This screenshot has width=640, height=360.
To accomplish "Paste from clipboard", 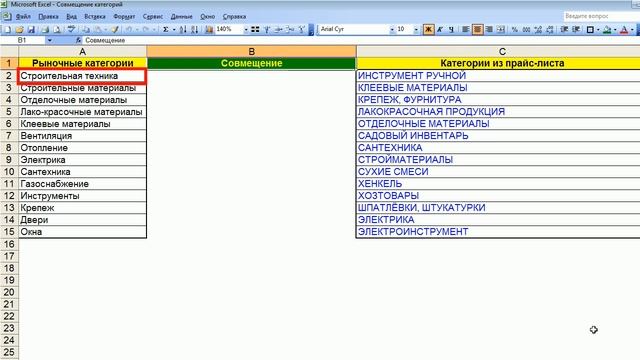I will [98, 29].
